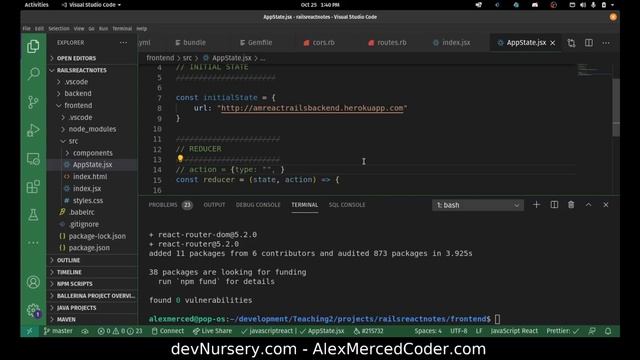
Task: Click the cloud sync icon in status bar
Action: pos(85,331)
